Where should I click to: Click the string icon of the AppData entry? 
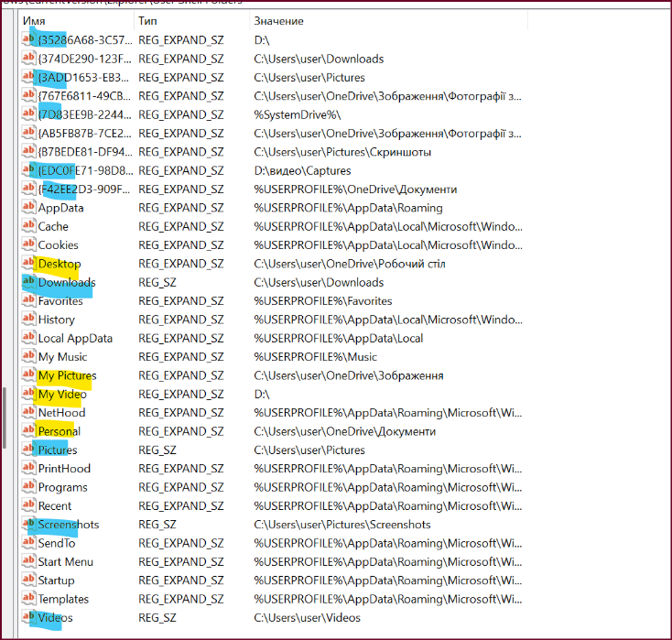(x=28, y=208)
